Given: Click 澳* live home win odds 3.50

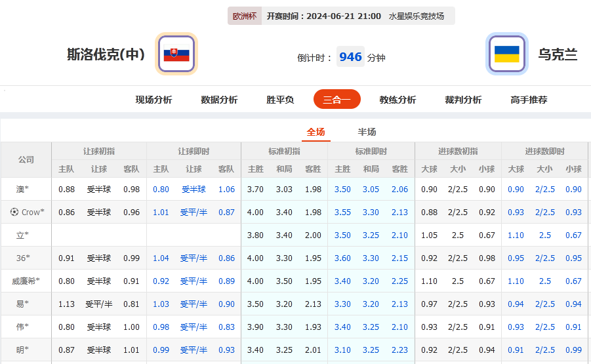Looking at the screenshot, I should point(342,189).
